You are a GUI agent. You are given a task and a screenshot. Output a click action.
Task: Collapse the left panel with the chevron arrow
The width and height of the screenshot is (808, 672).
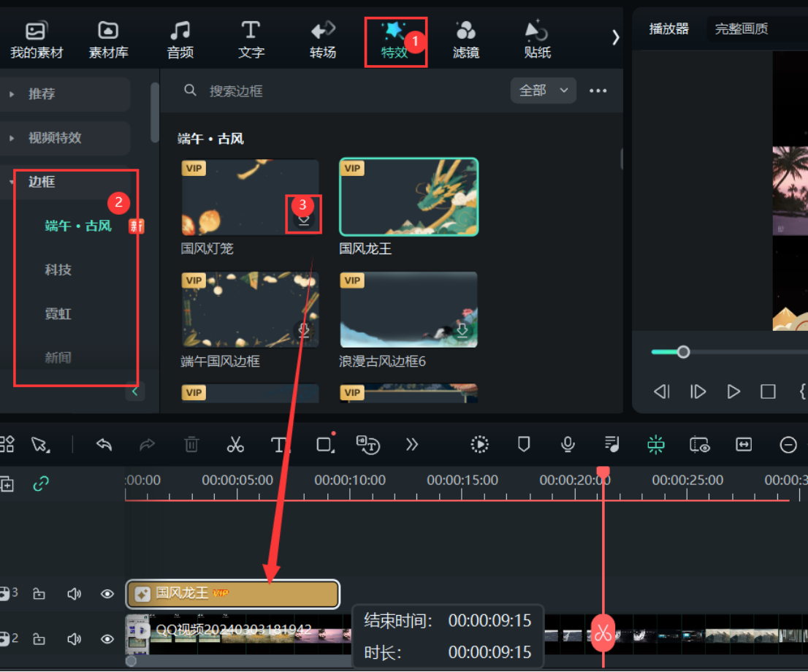tap(134, 392)
